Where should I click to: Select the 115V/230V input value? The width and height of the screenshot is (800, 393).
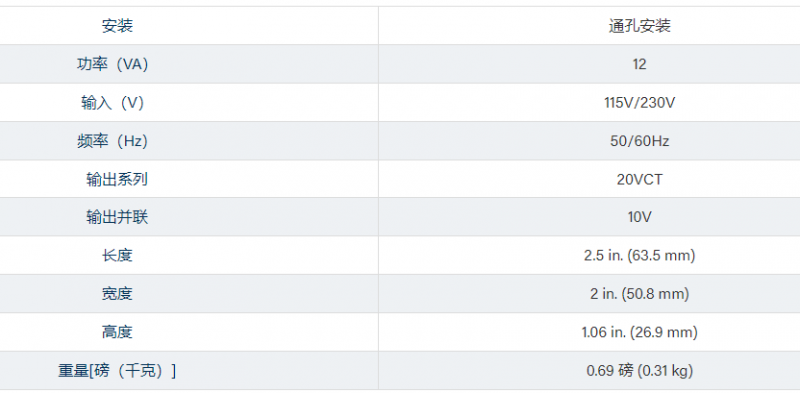point(640,103)
